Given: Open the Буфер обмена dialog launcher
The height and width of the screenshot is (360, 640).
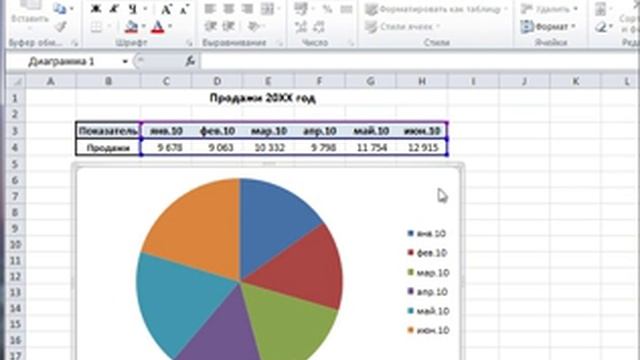Looking at the screenshot, I should [74, 43].
